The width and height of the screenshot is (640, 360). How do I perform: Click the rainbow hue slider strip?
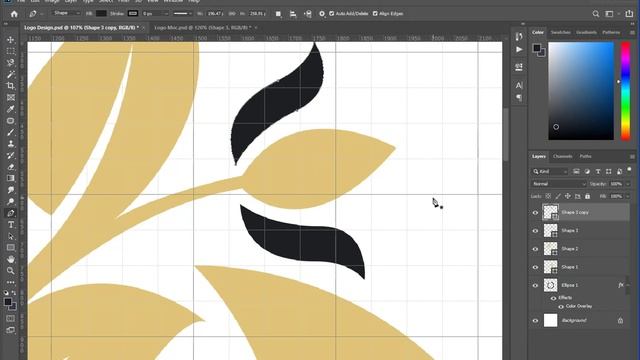pos(625,91)
